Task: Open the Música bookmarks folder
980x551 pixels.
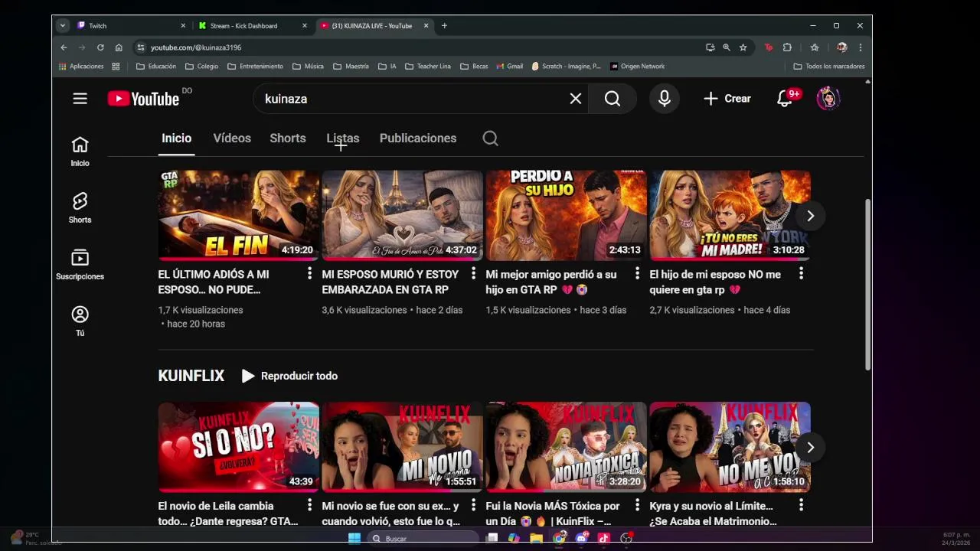Action: pyautogui.click(x=308, y=67)
